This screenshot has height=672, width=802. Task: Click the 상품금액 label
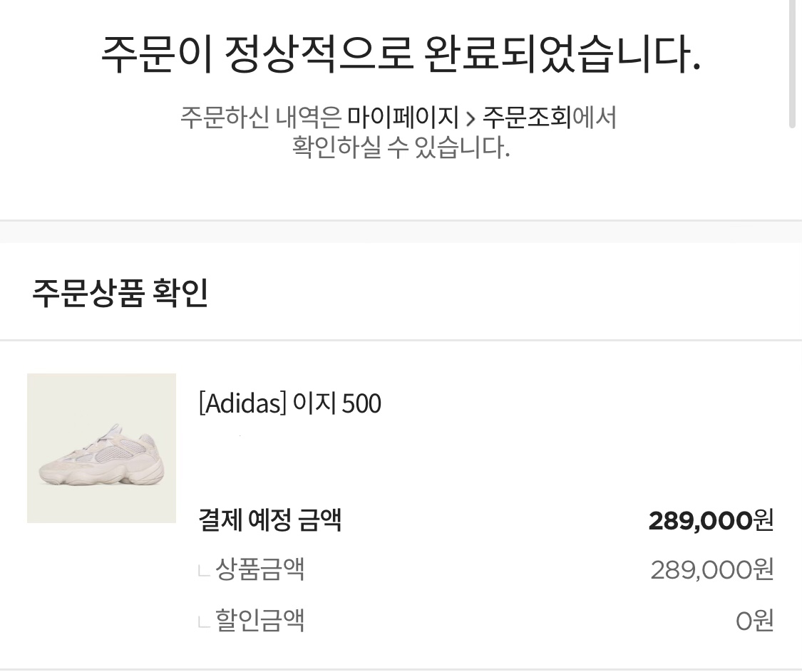(x=259, y=569)
